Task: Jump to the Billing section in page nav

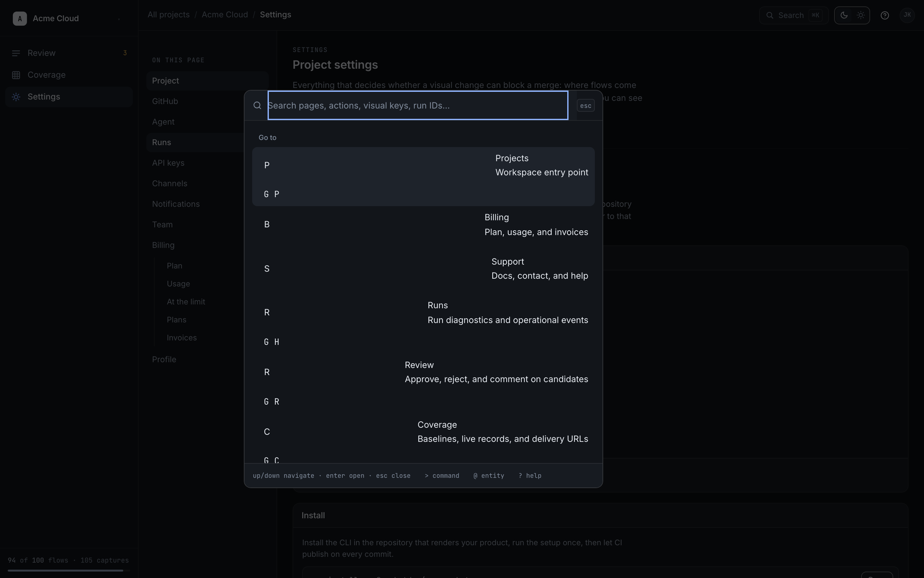Action: [x=195, y=245]
